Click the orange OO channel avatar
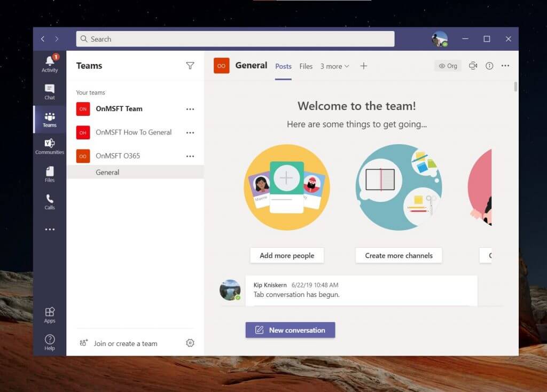Viewport: 547px width, 392px height. 222,66
